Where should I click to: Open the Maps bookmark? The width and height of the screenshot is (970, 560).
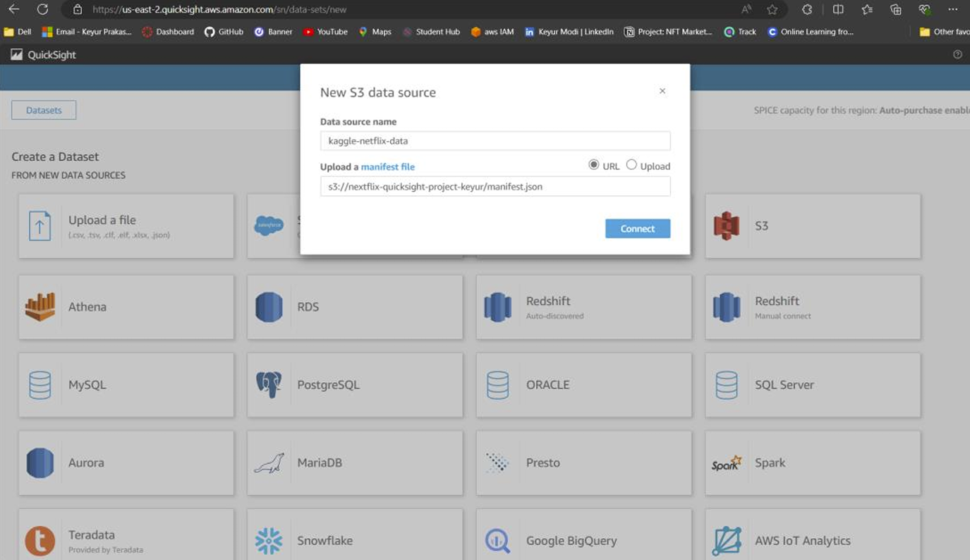click(375, 32)
